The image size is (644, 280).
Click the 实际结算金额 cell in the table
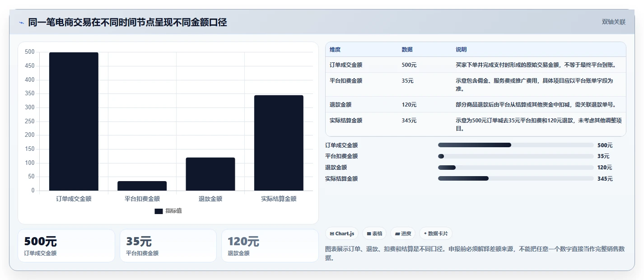(346, 121)
